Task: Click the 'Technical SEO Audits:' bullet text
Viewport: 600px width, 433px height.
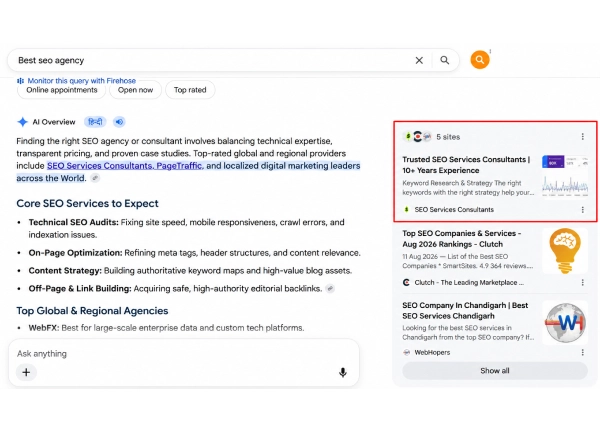Action: click(x=73, y=223)
